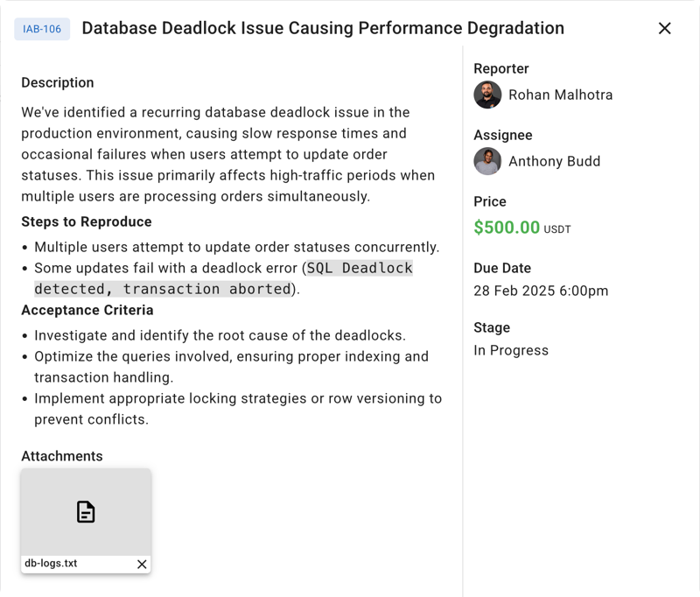Select the assignee name Anthony Budd
The height and width of the screenshot is (597, 700).
554,161
